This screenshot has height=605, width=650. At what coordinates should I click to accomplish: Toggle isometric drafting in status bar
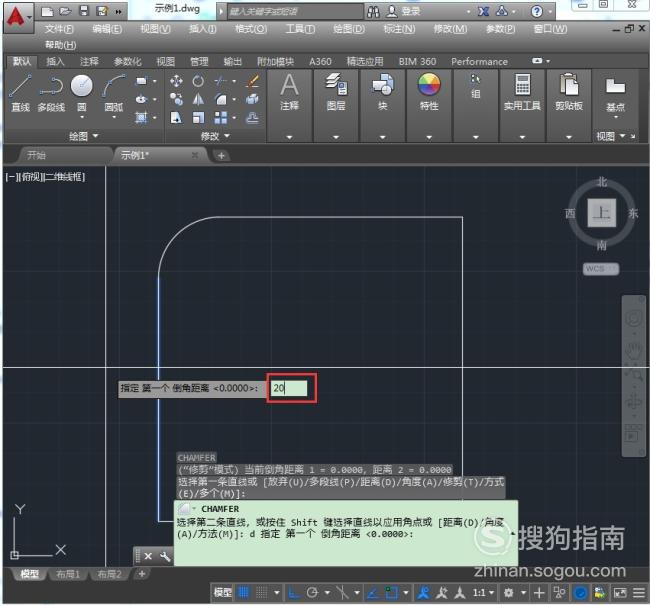click(342, 593)
